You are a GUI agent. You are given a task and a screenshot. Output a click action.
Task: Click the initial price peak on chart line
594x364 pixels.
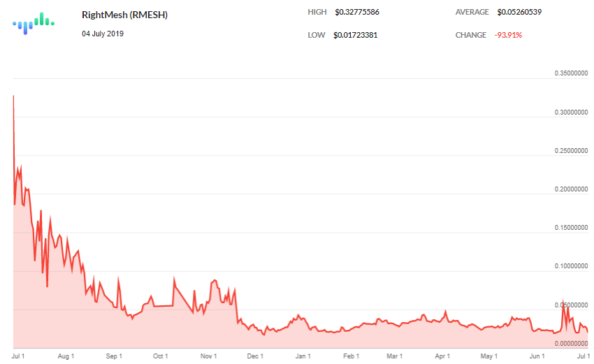14,96
